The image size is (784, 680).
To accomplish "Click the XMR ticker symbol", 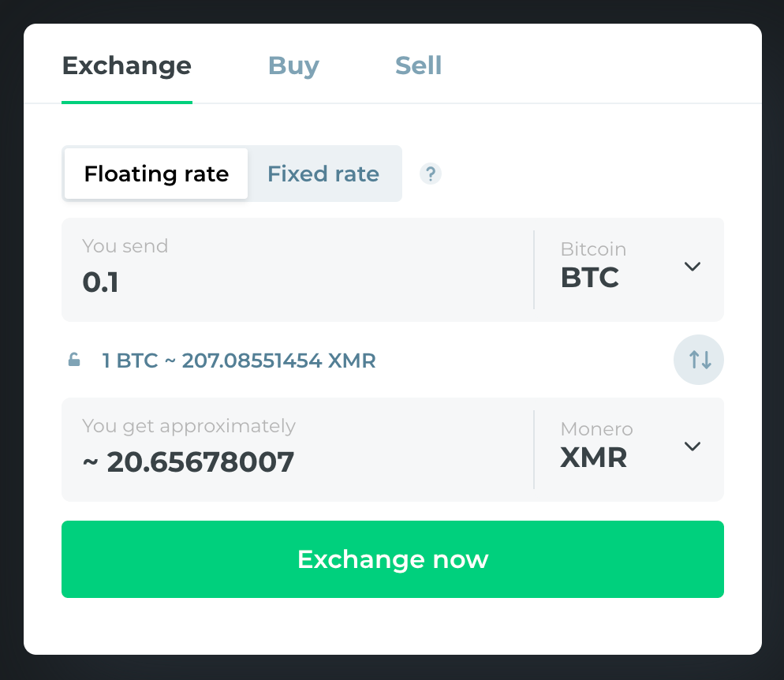I will [x=594, y=458].
